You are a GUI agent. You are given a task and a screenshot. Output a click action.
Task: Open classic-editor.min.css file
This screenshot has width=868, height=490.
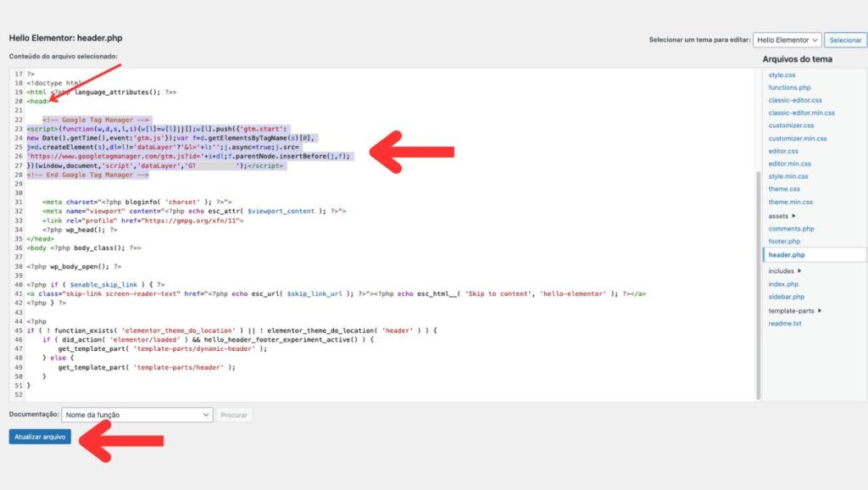[x=802, y=113]
